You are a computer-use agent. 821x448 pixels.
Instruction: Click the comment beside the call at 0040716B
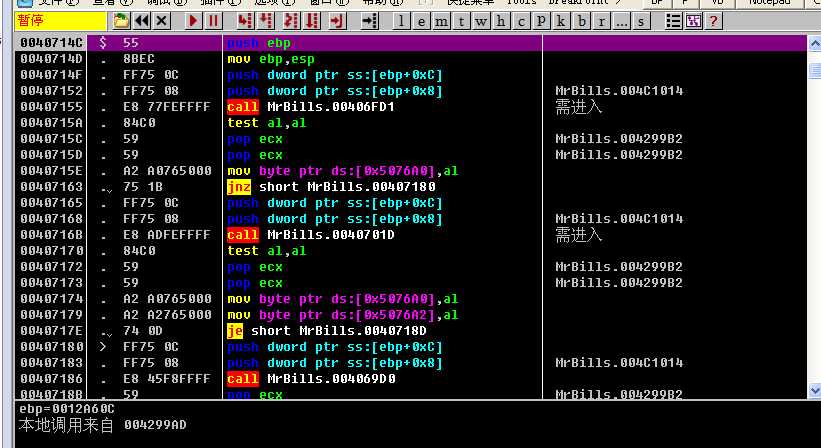[x=579, y=235]
